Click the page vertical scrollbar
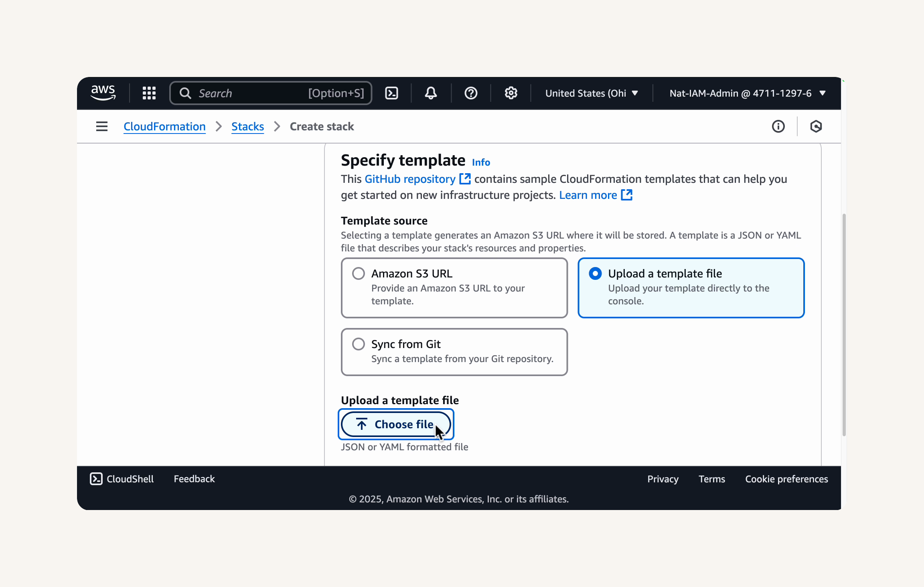The image size is (924, 587). tap(844, 325)
